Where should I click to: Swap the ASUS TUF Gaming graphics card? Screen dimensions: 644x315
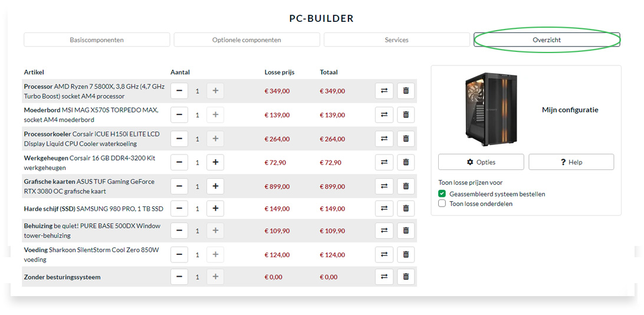coord(384,186)
